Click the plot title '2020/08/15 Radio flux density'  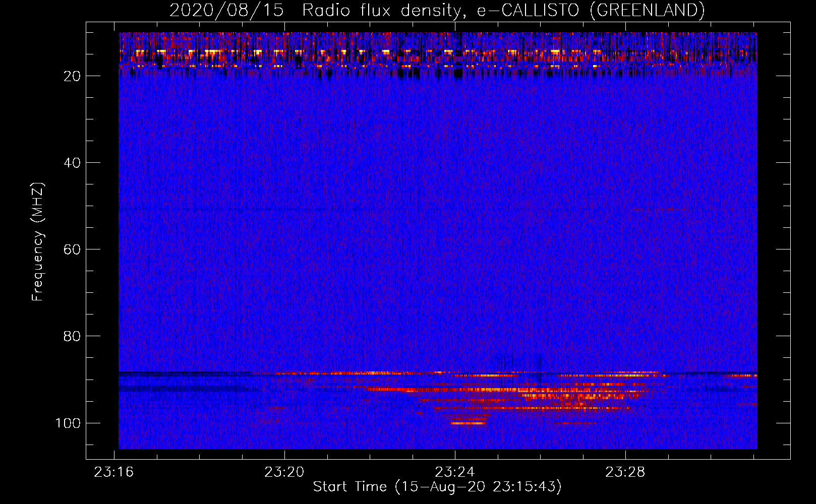click(x=437, y=10)
